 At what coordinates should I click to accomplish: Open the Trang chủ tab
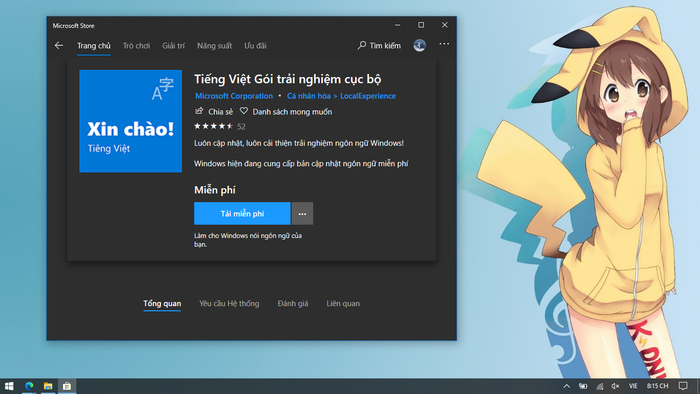pyautogui.click(x=94, y=46)
